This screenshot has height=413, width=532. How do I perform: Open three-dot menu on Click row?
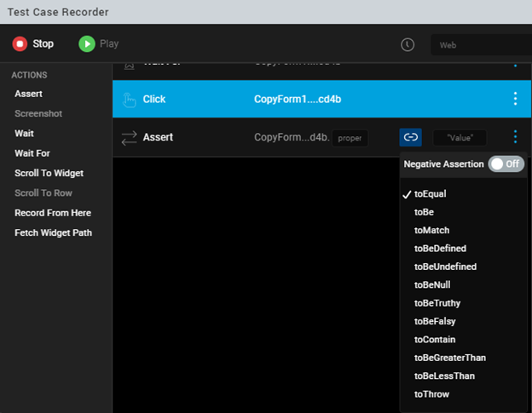point(515,99)
